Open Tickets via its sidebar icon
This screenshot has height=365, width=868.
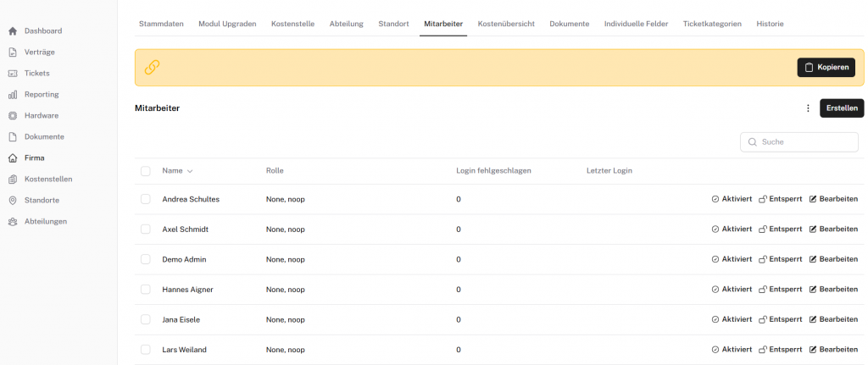click(x=13, y=74)
